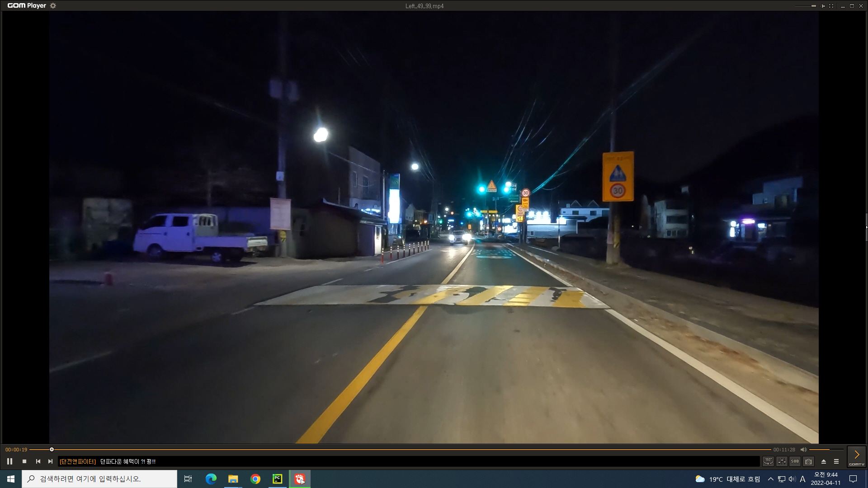Stop the video playback
This screenshot has height=488, width=868.
click(x=24, y=461)
